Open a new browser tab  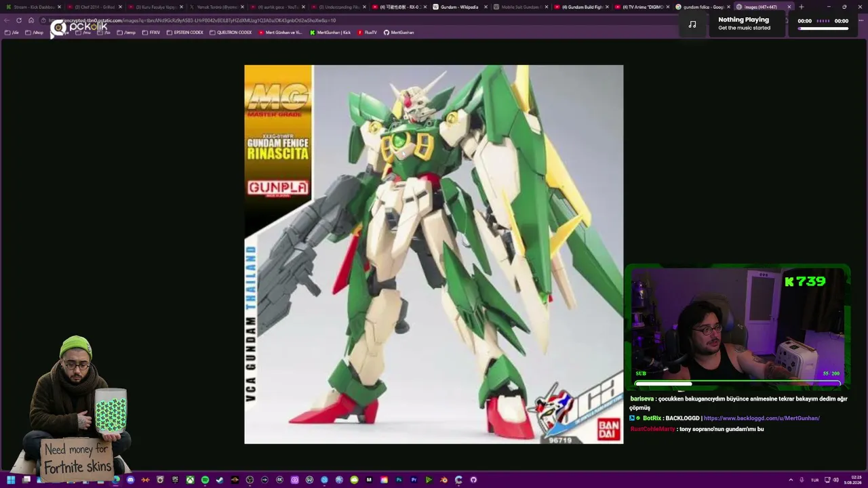(x=802, y=7)
